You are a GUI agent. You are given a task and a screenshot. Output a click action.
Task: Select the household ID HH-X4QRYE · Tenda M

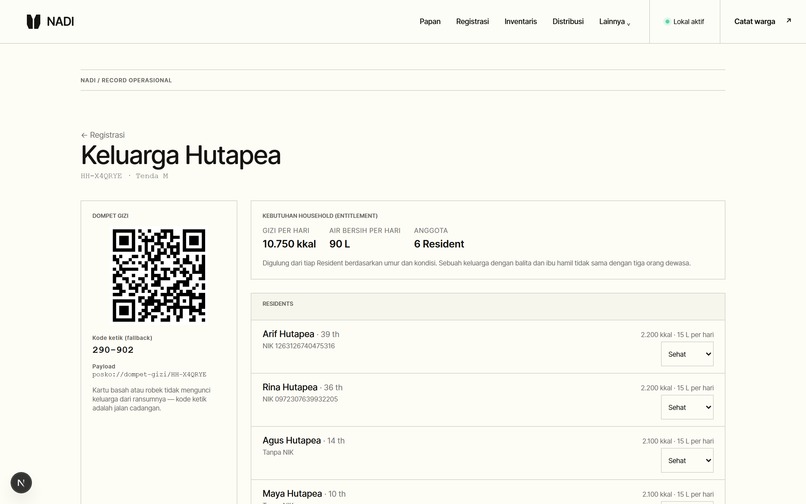point(124,176)
